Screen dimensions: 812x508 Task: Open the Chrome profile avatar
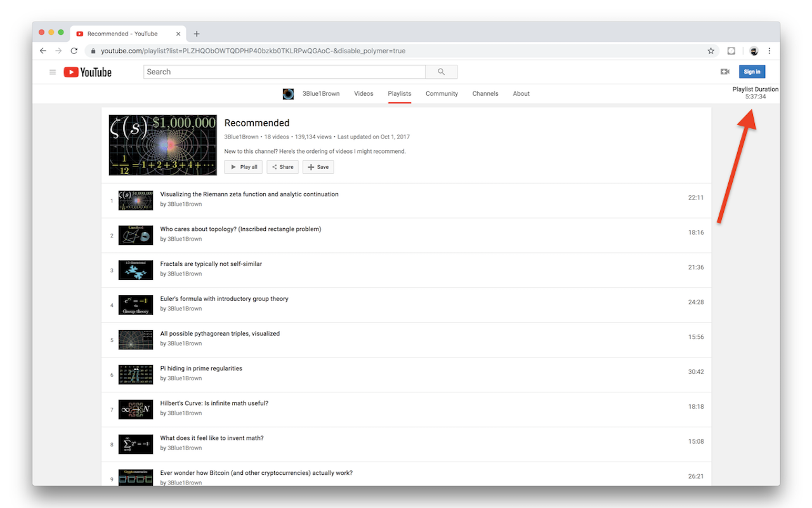[754, 51]
